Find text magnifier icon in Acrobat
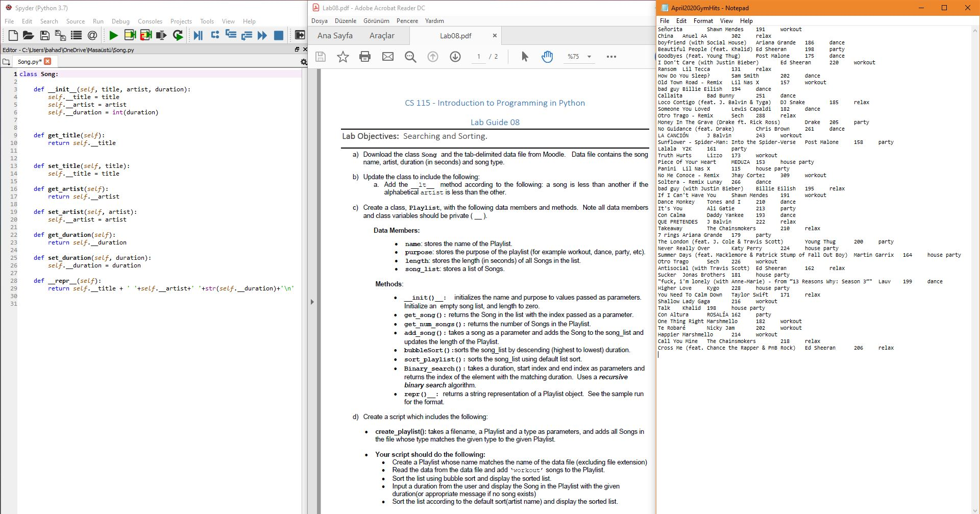The height and width of the screenshot is (514, 980). point(410,57)
